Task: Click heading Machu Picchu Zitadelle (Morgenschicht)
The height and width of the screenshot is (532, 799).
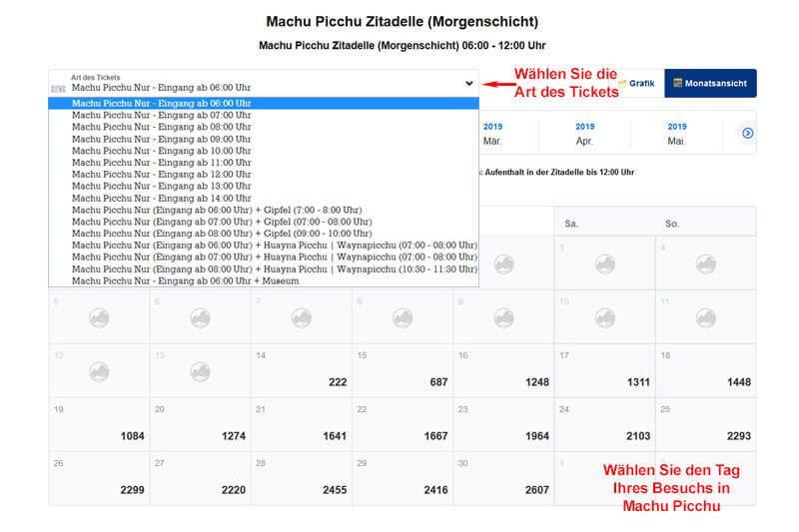Action: tap(402, 21)
